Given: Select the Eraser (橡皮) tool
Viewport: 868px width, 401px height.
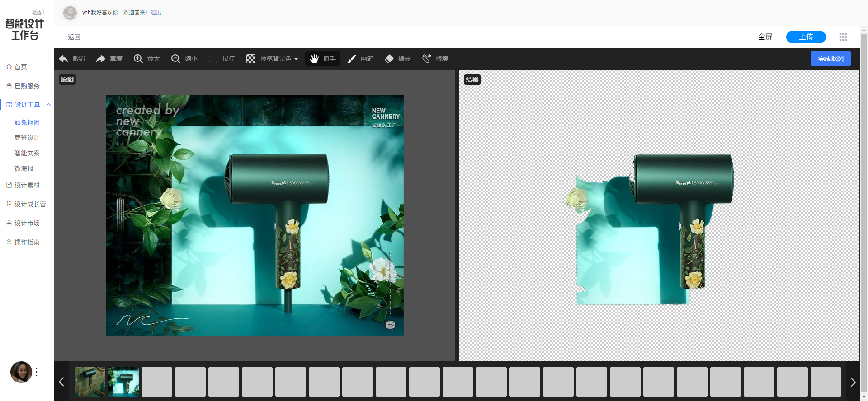Looking at the screenshot, I should pyautogui.click(x=389, y=59).
